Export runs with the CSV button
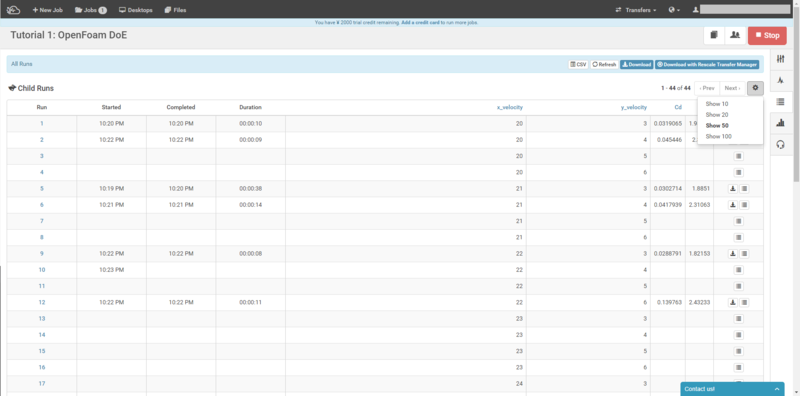Image resolution: width=800 pixels, height=396 pixels. click(x=578, y=65)
